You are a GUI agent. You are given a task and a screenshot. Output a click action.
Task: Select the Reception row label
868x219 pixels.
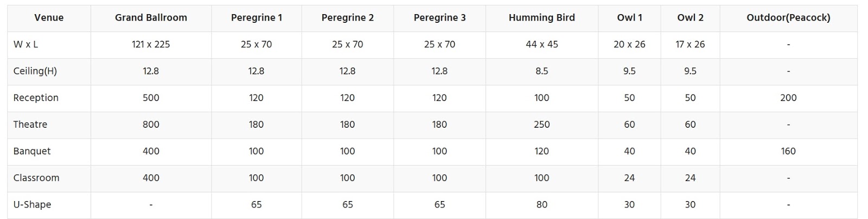click(36, 98)
